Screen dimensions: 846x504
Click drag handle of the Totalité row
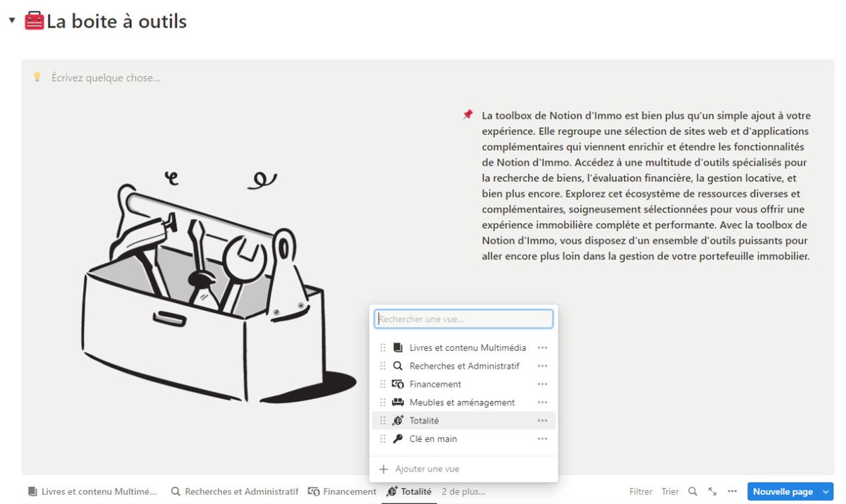383,421
